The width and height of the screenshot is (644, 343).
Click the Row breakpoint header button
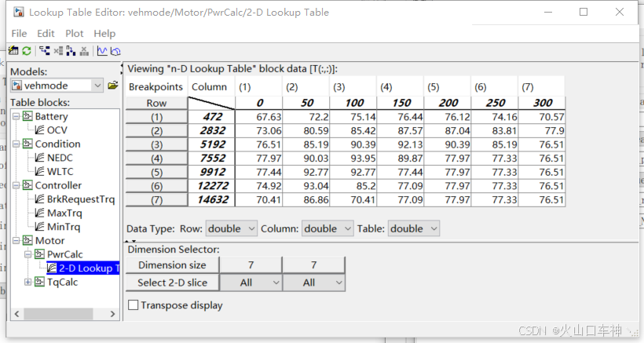tap(156, 103)
